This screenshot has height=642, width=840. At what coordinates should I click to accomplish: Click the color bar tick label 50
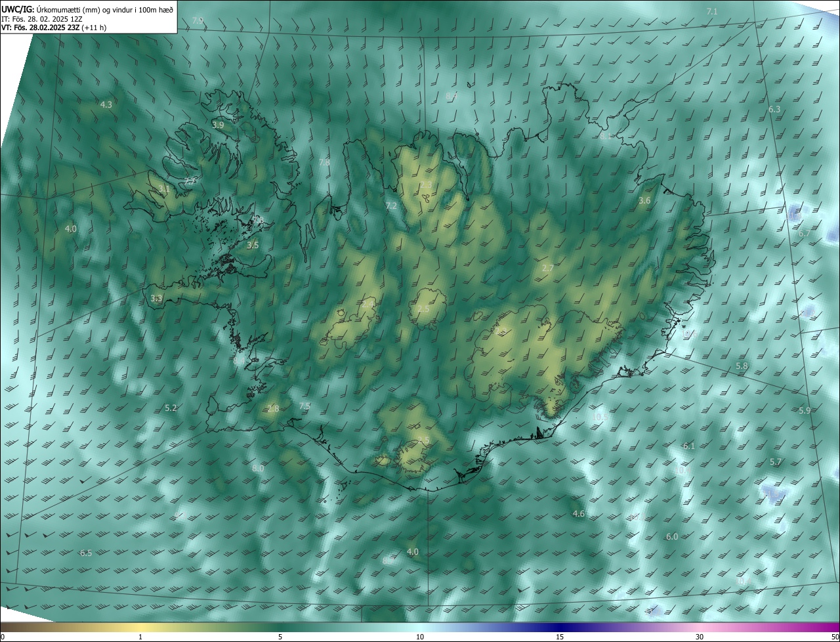click(835, 637)
